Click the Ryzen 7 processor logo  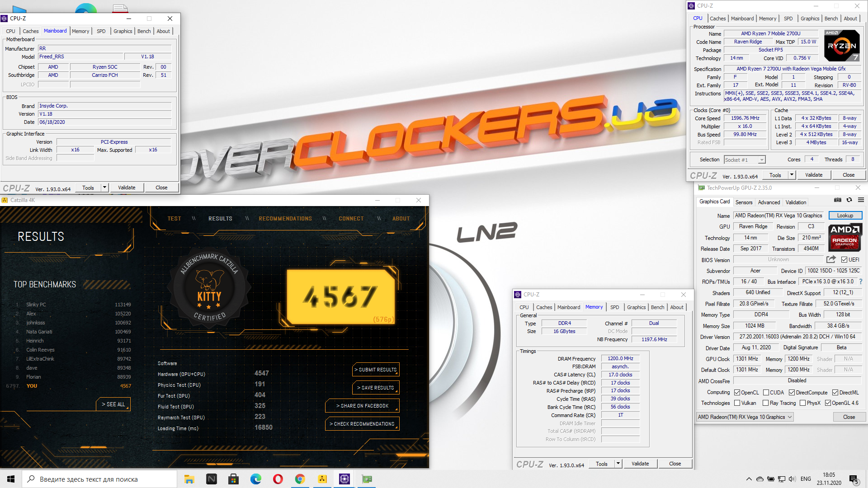click(x=841, y=46)
